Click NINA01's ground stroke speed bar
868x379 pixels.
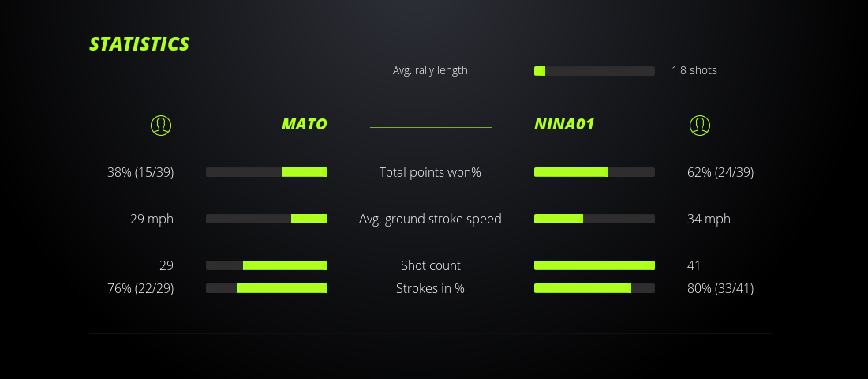point(594,219)
